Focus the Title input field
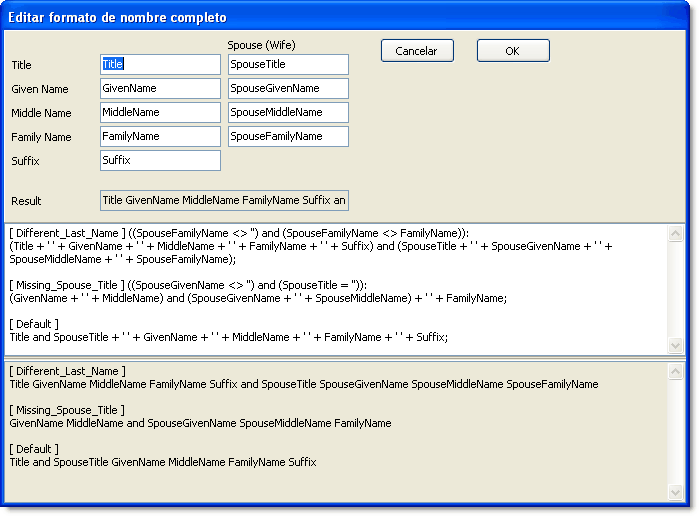Viewport: 699px width, 516px height. tap(160, 64)
